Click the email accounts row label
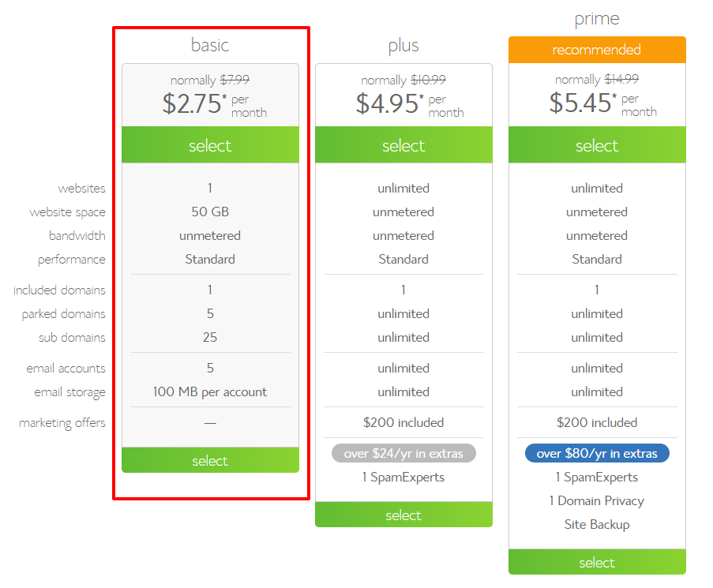713x588 pixels. pyautogui.click(x=64, y=368)
